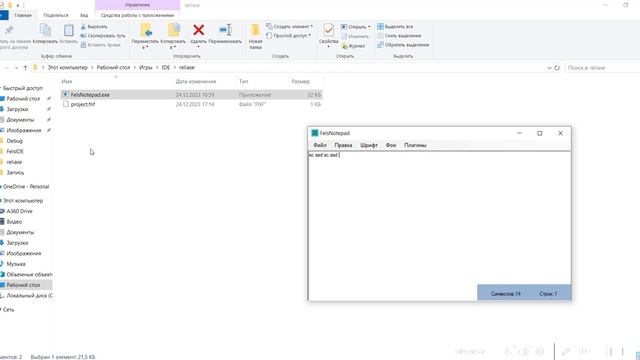640x360 pixels.
Task: Click the IDE breadcrumb in address bar
Action: [x=165, y=67]
